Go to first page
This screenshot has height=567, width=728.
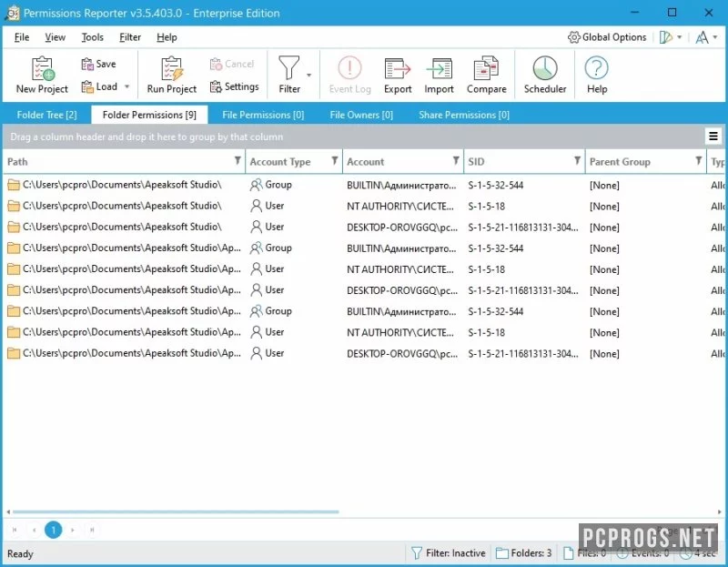click(15, 530)
